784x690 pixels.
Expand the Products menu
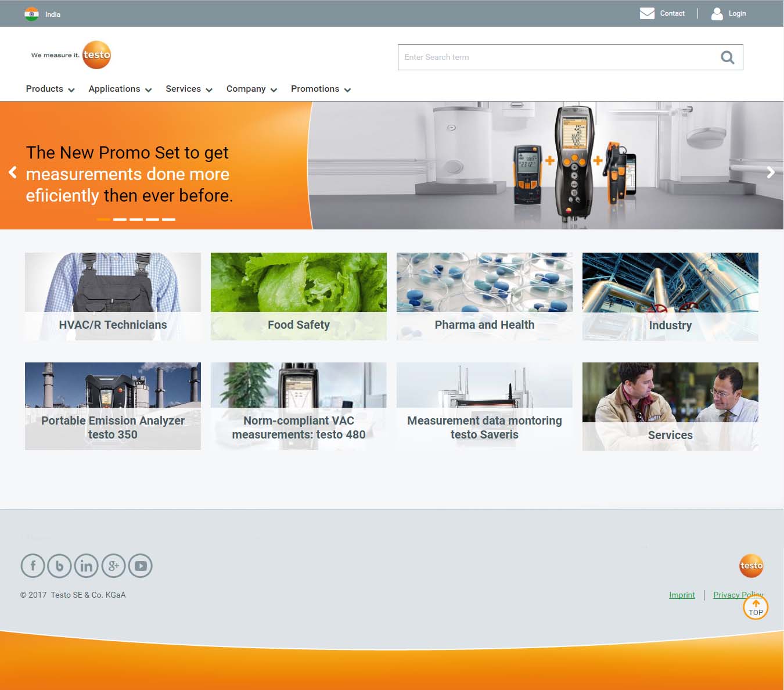tap(50, 89)
